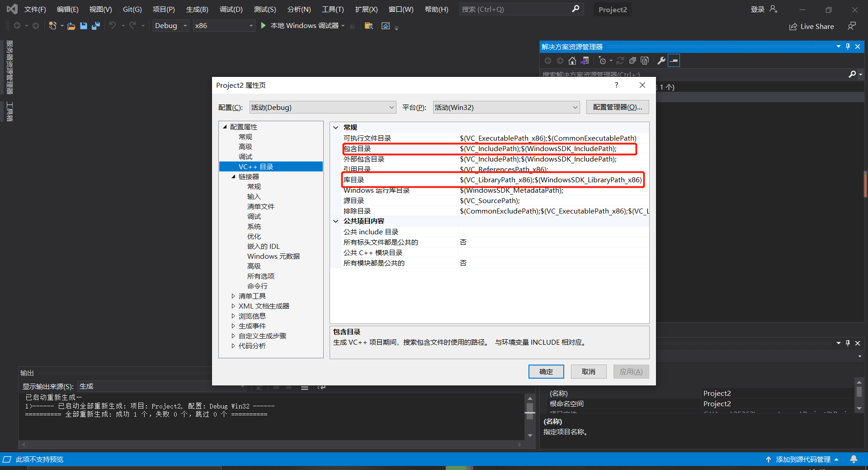Select 所有选项 under 链接器
The image size is (868, 470).
point(260,276)
